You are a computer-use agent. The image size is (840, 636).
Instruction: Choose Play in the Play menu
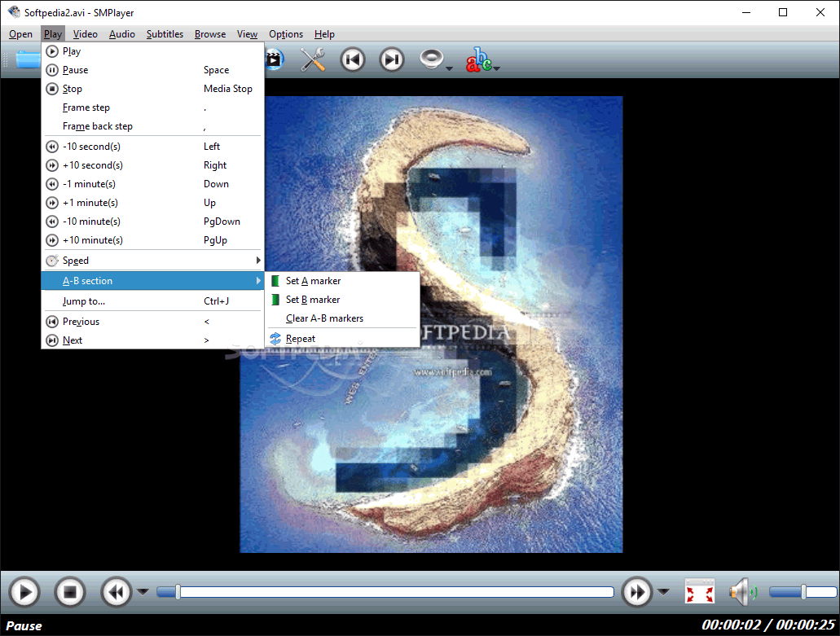click(x=152, y=51)
